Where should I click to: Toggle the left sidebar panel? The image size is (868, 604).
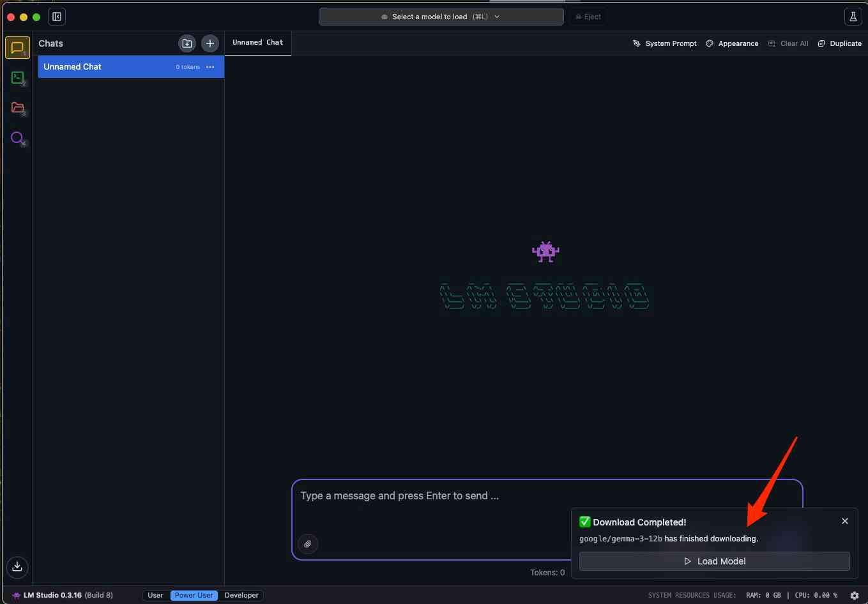57,17
